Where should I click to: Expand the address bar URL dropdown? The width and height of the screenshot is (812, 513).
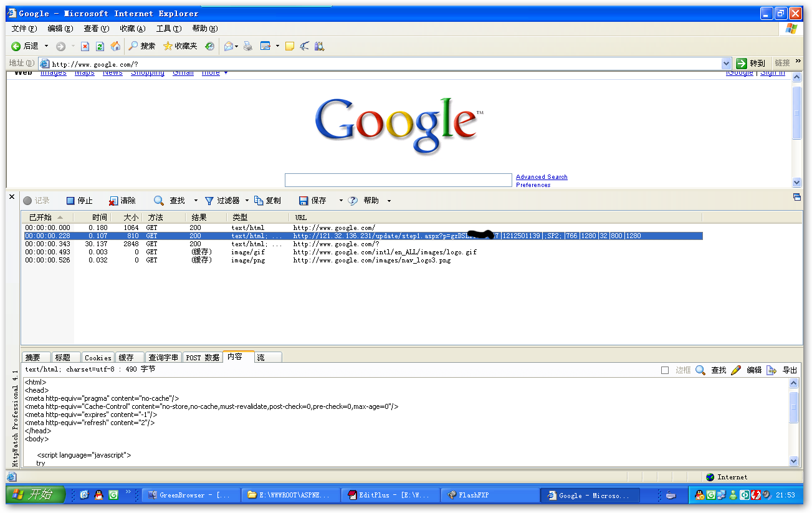tap(726, 64)
